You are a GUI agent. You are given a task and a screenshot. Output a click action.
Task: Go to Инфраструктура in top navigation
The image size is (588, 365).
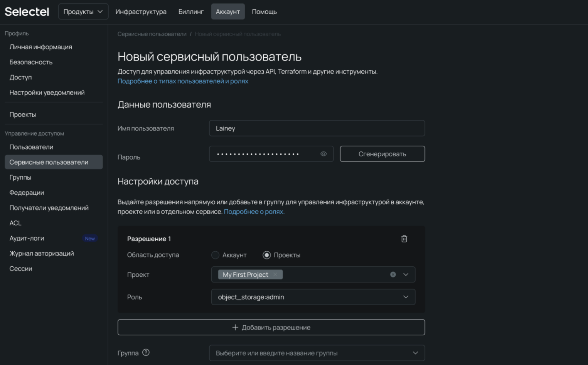pos(141,12)
